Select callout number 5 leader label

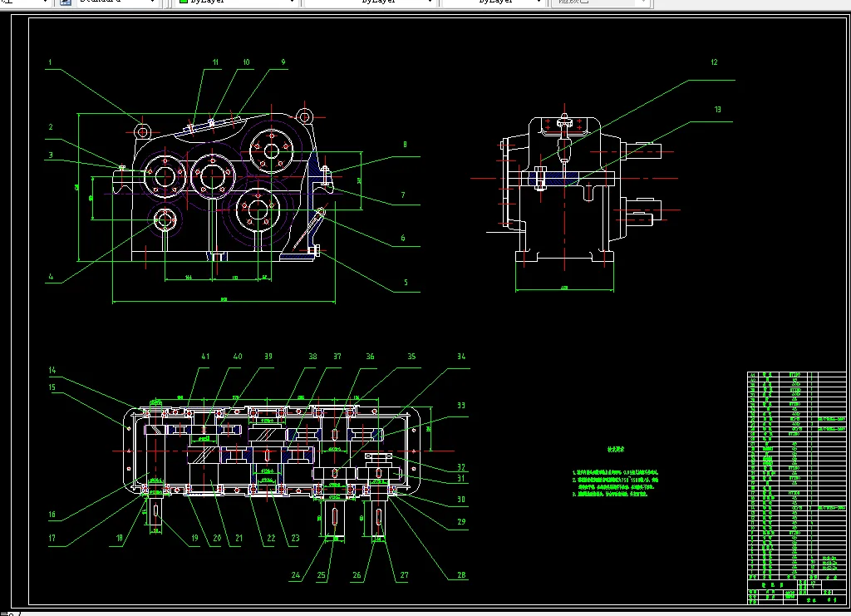406,282
